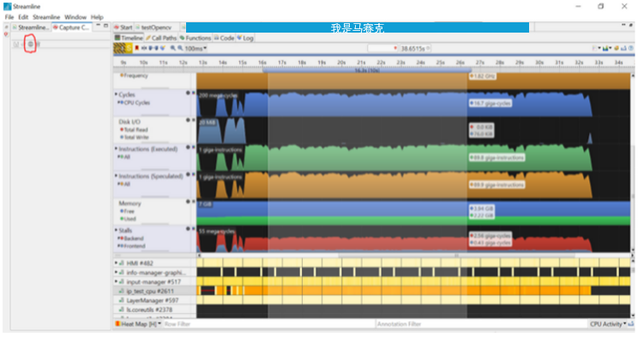The image size is (644, 338).
Task: Open the Window menu
Action: coord(75,17)
